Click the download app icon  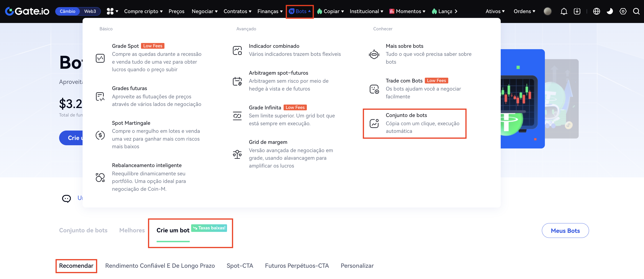click(577, 11)
